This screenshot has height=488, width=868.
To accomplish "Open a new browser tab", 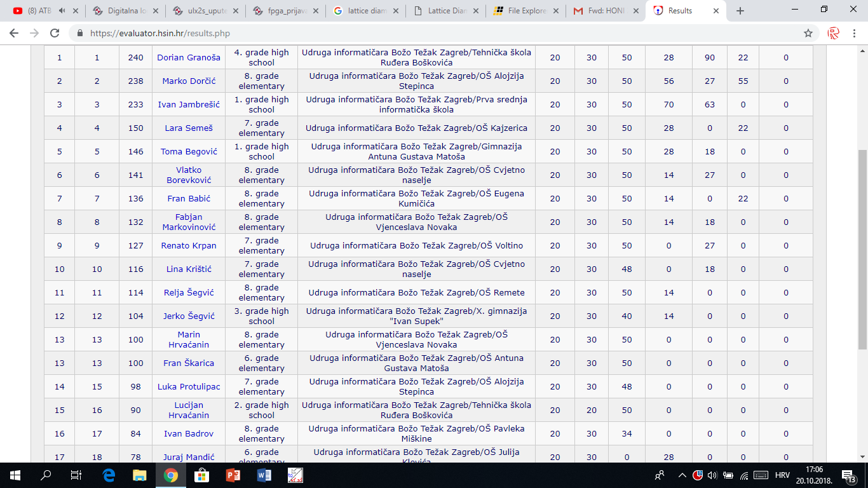I will 740,11.
